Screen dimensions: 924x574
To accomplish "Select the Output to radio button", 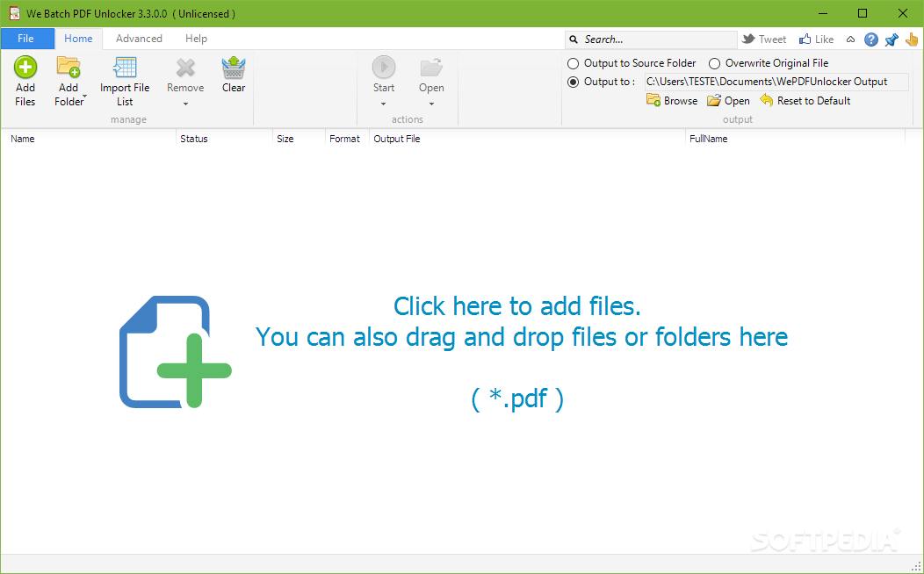I will click(573, 82).
